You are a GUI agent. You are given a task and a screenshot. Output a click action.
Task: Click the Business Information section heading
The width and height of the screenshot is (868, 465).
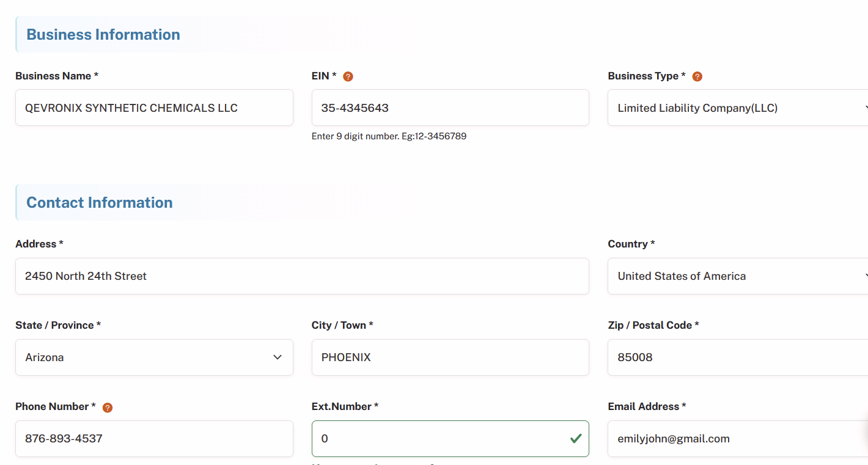click(103, 34)
